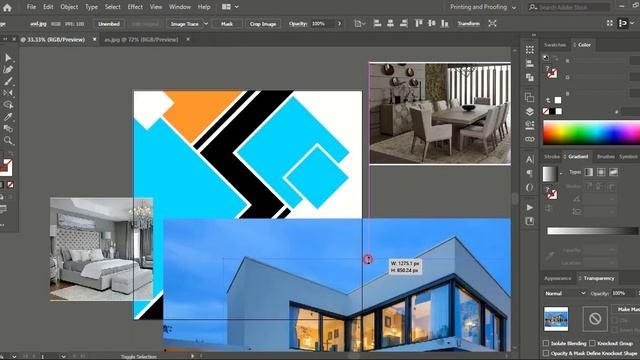Viewport: 640px width, 360px height.
Task: Open the Select menu
Action: [112, 7]
